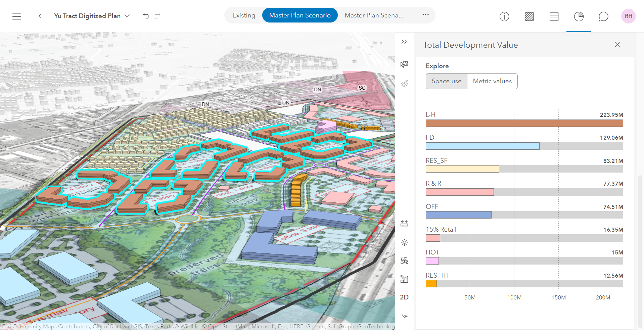Click the L-H value bar in the chart
This screenshot has height=330, width=644.
[x=524, y=123]
